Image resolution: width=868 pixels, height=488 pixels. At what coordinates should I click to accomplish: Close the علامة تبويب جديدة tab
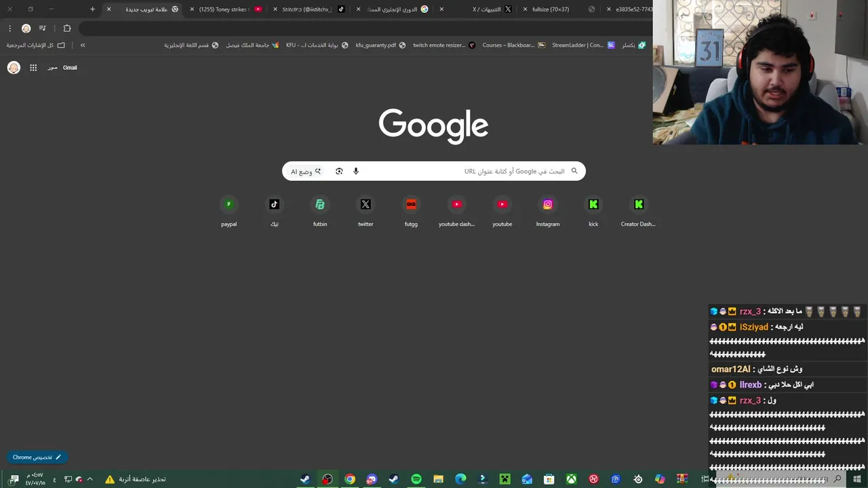[x=108, y=9]
